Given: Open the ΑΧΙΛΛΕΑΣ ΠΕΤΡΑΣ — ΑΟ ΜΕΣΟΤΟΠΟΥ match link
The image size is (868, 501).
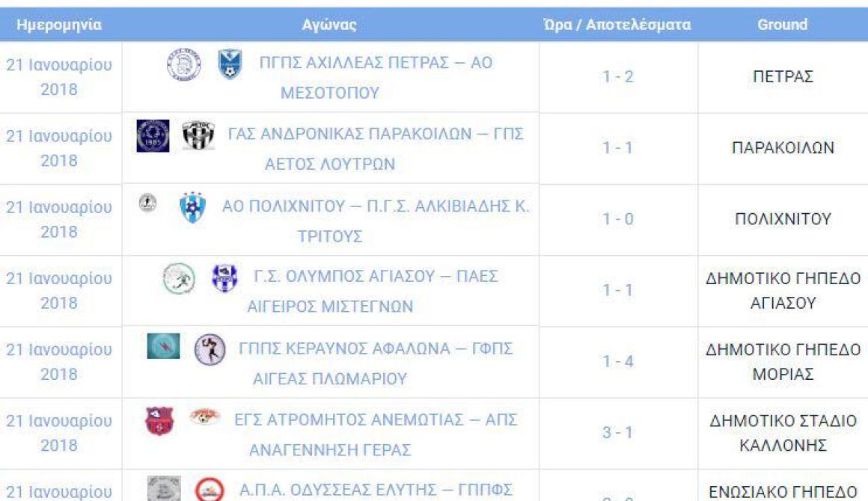Looking at the screenshot, I should click(x=376, y=78).
